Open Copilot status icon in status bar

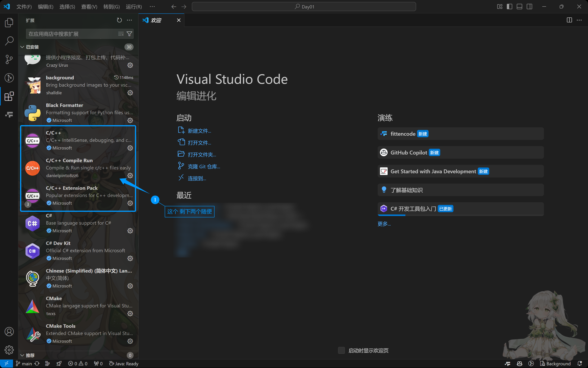(x=519, y=364)
